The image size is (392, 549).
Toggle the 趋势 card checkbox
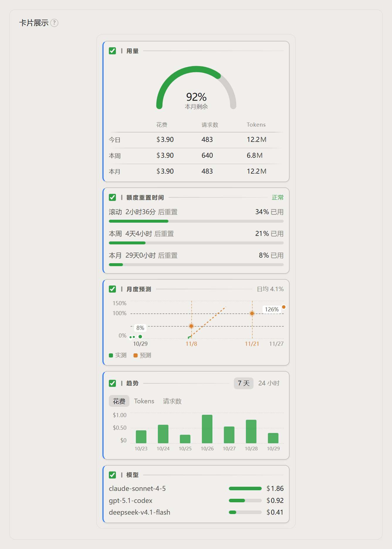pos(112,383)
